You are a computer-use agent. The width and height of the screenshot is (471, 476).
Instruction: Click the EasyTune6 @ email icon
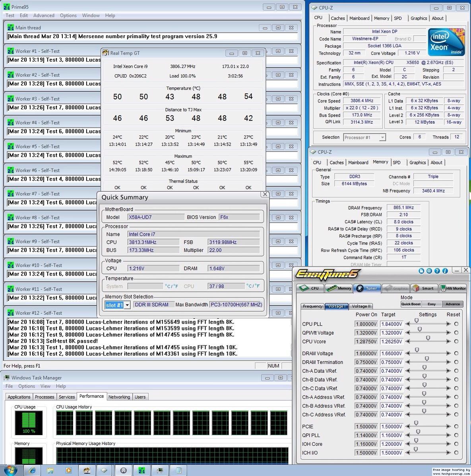click(429, 271)
